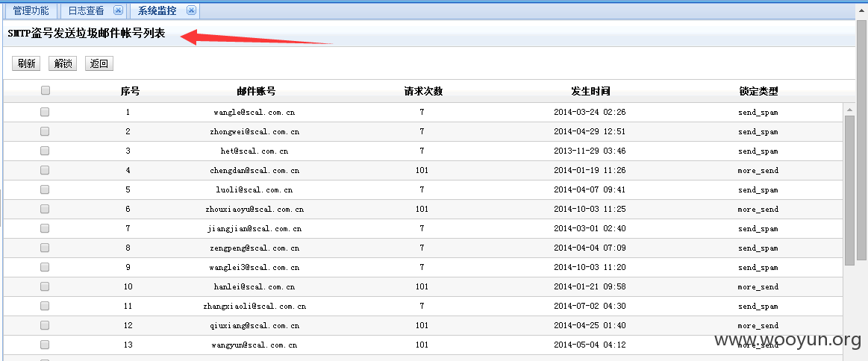Toggle the select-all checkbox in header
Image resolution: width=868 pixels, height=361 pixels.
point(46,91)
